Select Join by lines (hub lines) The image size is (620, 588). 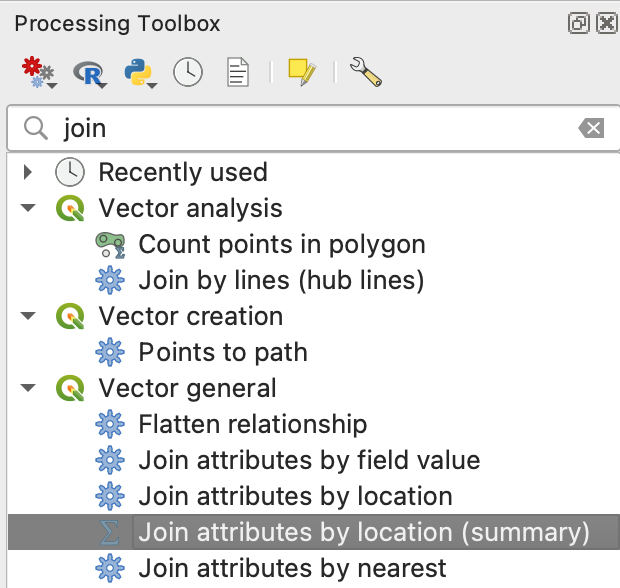[281, 280]
